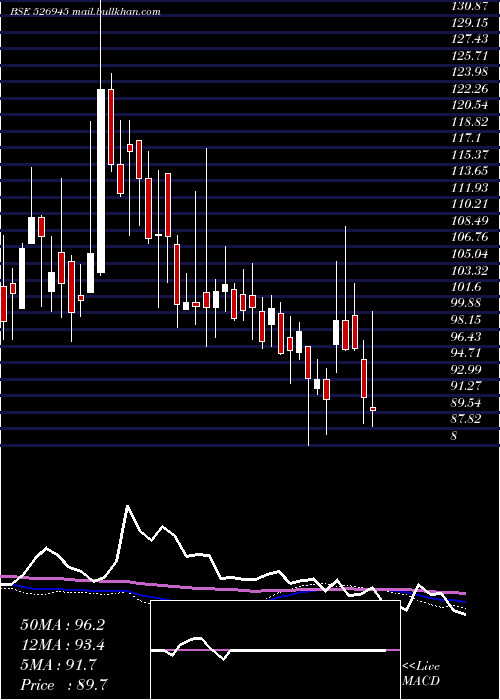This screenshot has width=500, height=700.
Task: Click the 96.43 price axis label
Action: point(464,336)
